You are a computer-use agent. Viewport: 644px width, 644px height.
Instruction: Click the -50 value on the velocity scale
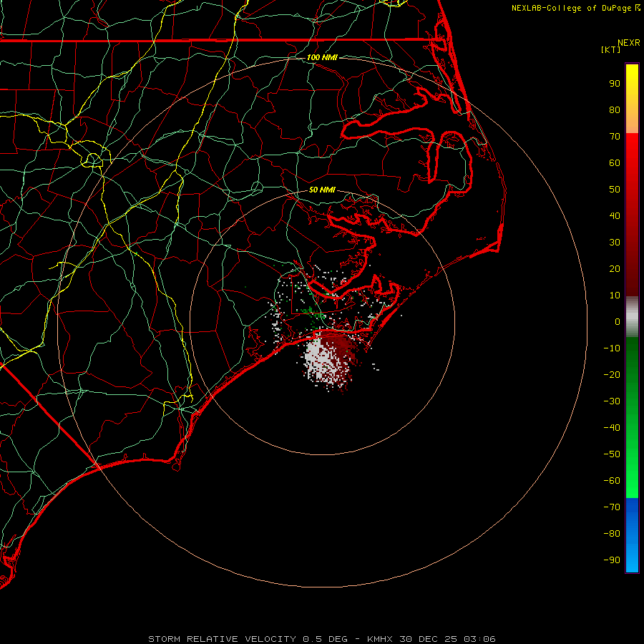coord(612,454)
